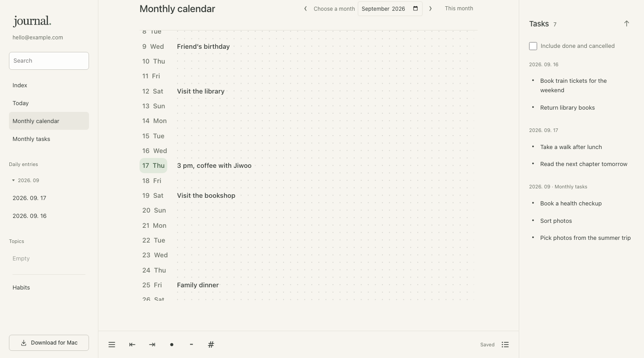Screen dimensions: 644x358
Task: Enable Include done and cancelled checkbox
Action: point(533,46)
